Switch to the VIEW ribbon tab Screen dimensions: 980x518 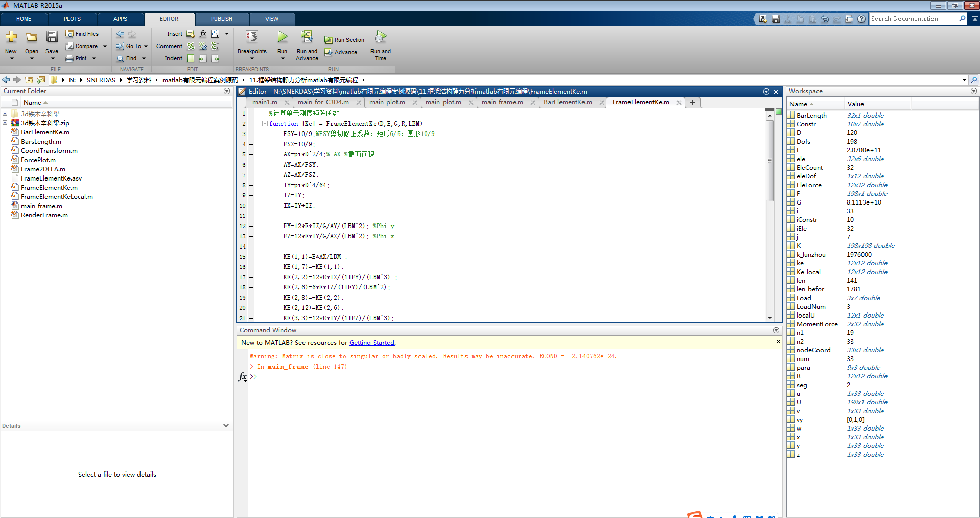click(x=272, y=19)
